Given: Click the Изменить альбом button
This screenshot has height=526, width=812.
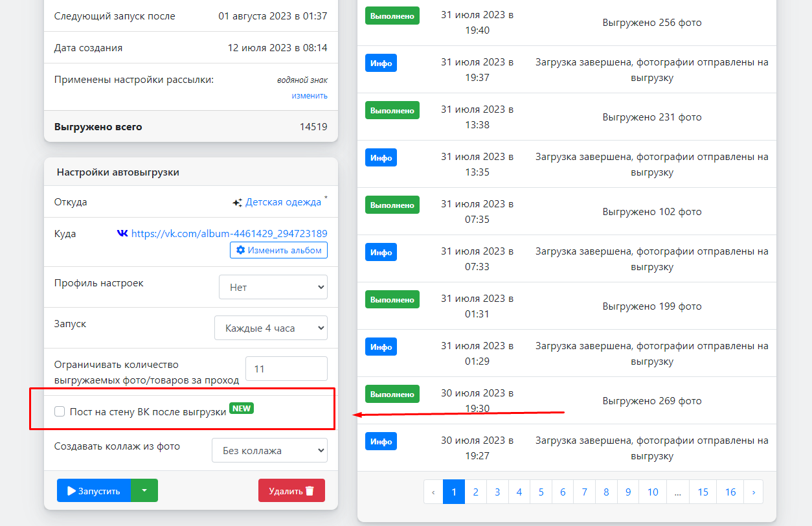Looking at the screenshot, I should (x=278, y=250).
